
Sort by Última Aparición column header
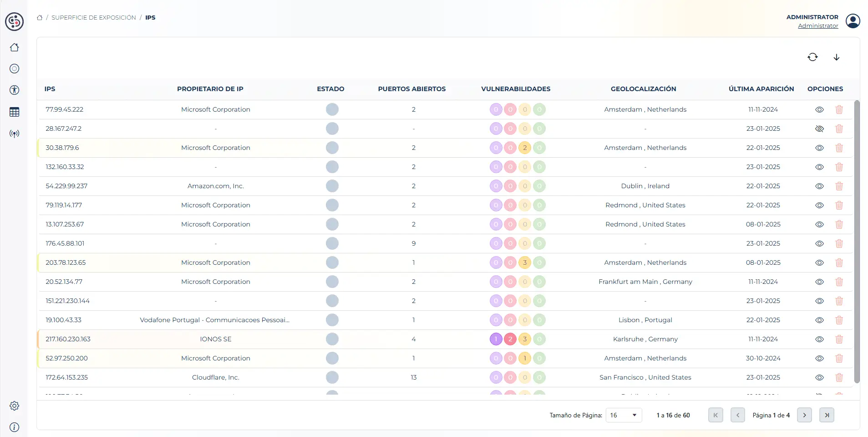click(x=761, y=89)
